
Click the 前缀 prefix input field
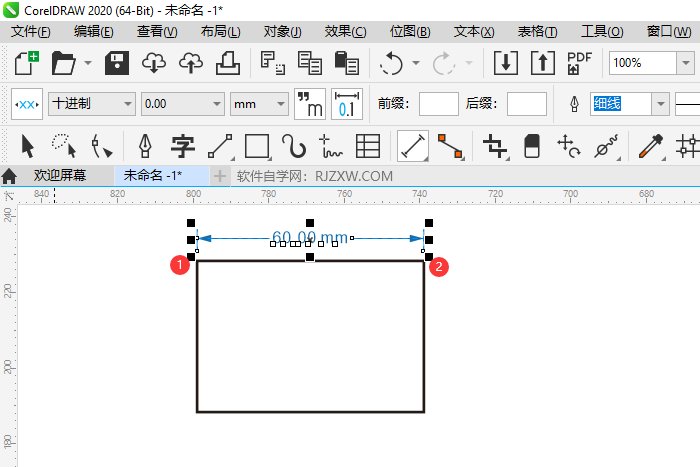(438, 104)
